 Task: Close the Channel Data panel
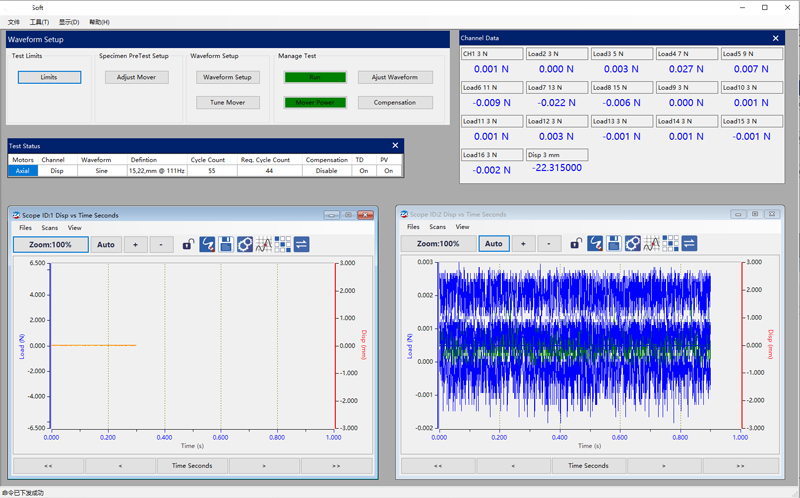776,38
